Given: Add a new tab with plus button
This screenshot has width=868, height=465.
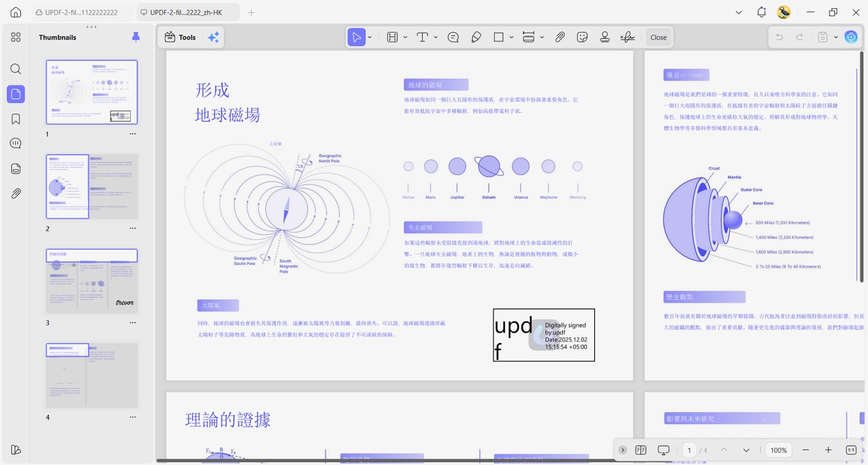Looking at the screenshot, I should [x=251, y=12].
